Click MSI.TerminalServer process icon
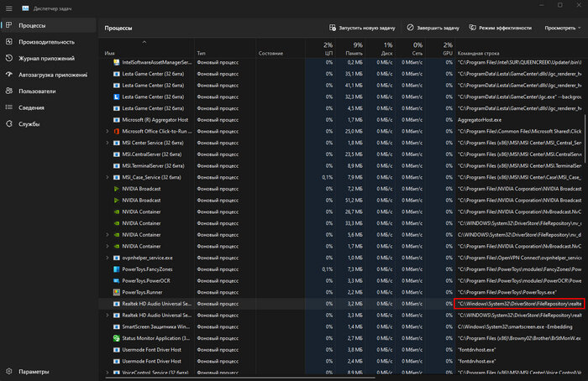Viewport: 588px width, 381px height. (x=117, y=165)
